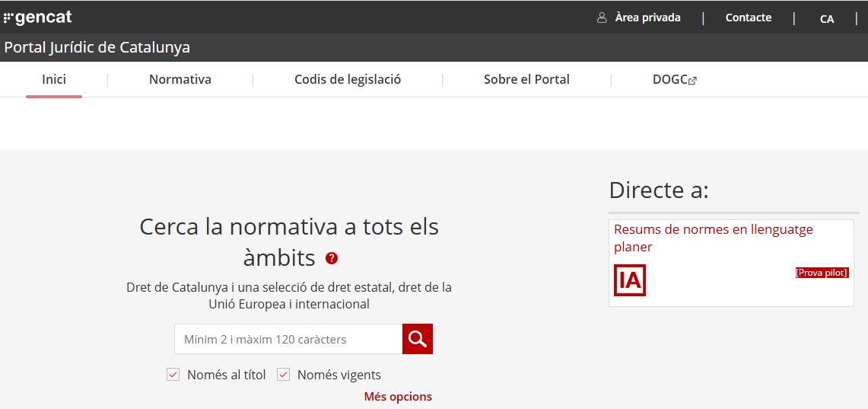Toggle the Només vigents checkbox
The image size is (868, 409).
[284, 375]
